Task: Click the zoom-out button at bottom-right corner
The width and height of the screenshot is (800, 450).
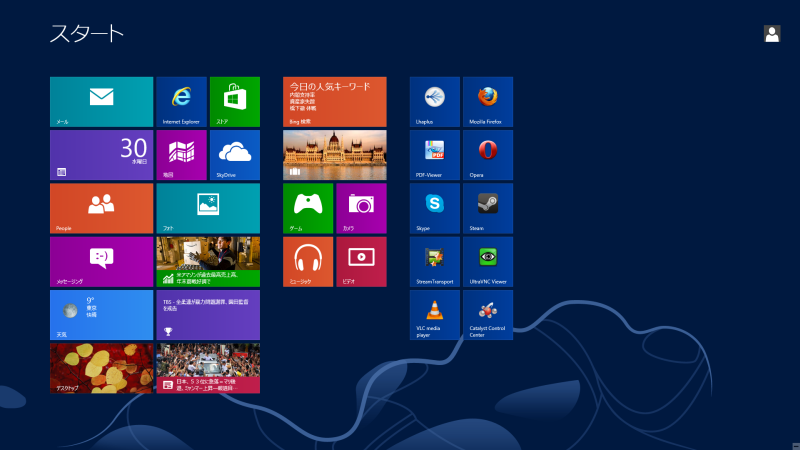Action: tap(795, 446)
